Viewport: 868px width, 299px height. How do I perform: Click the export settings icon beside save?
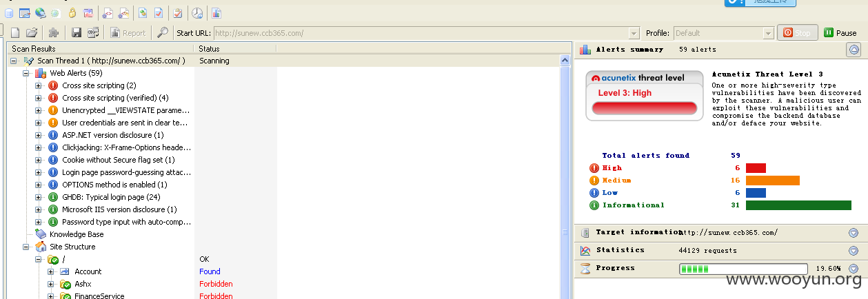click(x=92, y=32)
